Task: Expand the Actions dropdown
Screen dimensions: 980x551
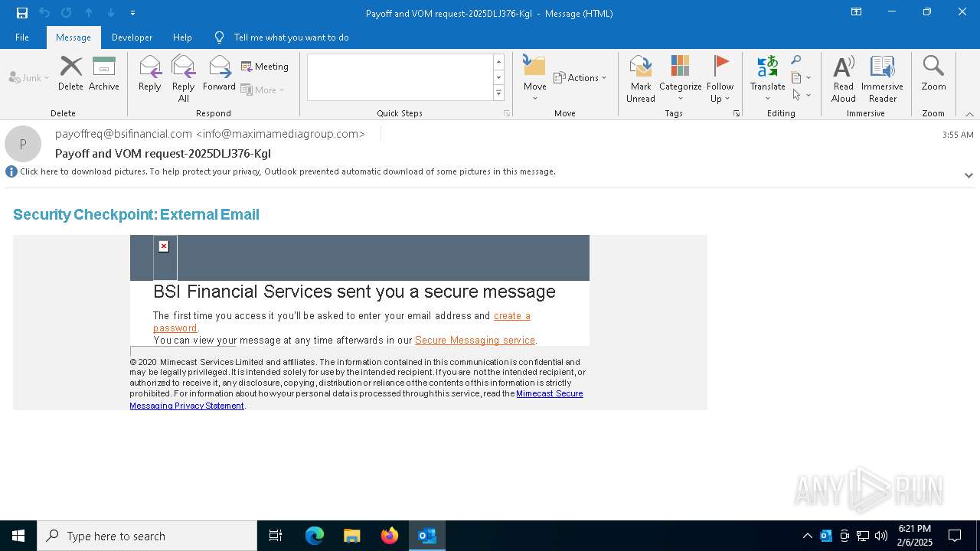Action: tap(580, 77)
